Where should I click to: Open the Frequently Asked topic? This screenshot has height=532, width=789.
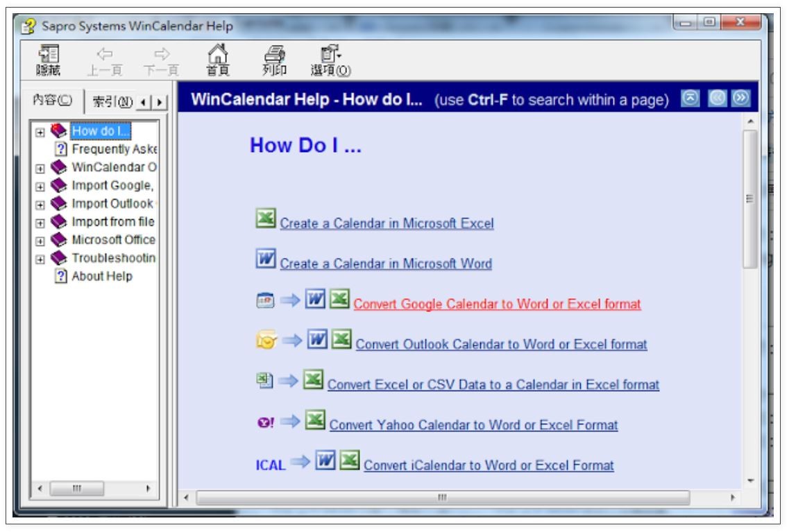click(114, 149)
